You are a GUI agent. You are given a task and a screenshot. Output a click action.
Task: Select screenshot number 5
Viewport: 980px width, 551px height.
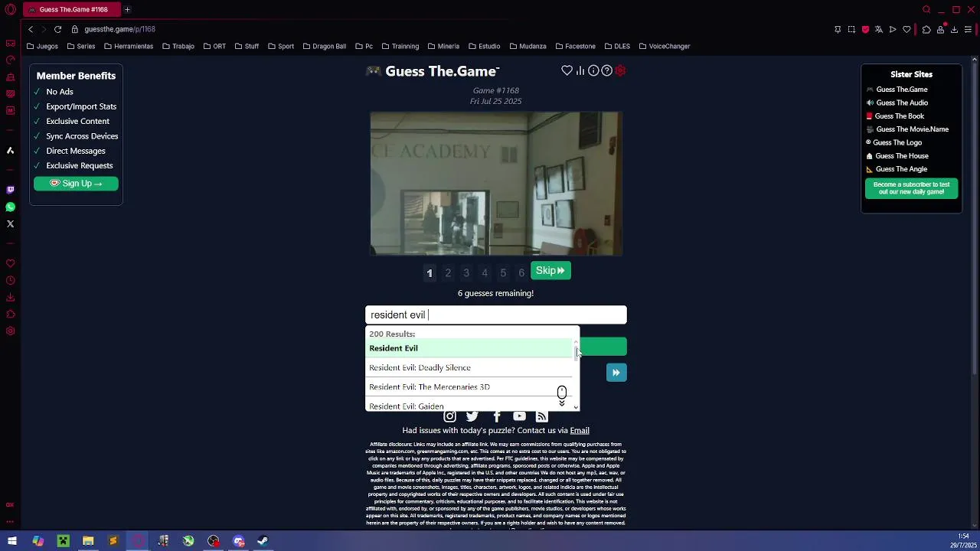[x=503, y=272]
